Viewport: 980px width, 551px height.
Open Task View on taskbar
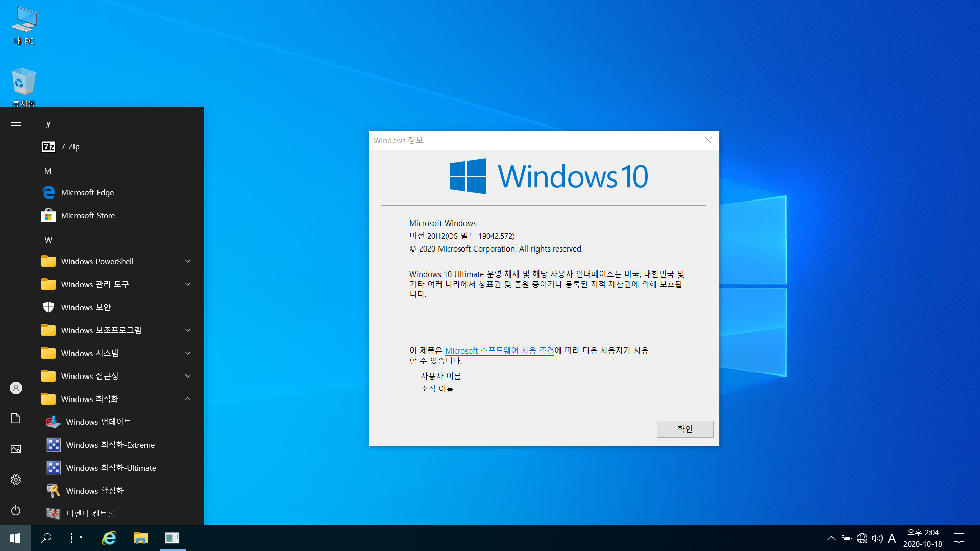point(77,538)
